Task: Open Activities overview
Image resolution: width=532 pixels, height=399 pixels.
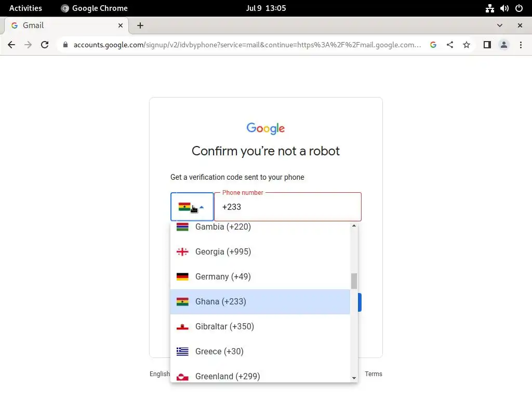Action: coord(25,8)
